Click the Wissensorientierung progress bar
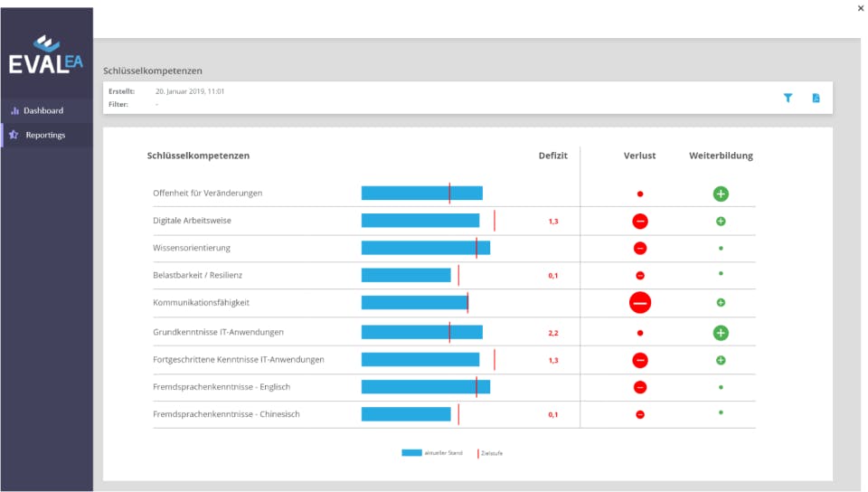Screen dimensions: 868x492 [426, 248]
